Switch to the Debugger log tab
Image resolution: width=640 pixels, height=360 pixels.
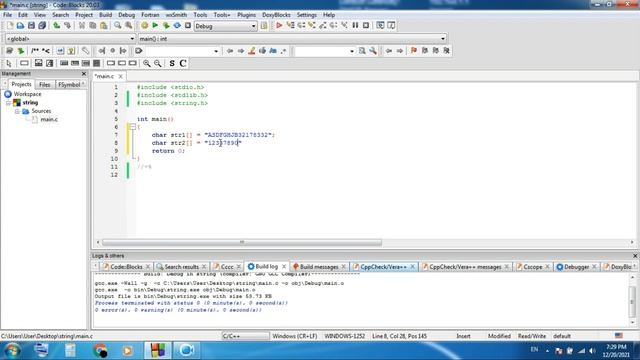pyautogui.click(x=576, y=267)
